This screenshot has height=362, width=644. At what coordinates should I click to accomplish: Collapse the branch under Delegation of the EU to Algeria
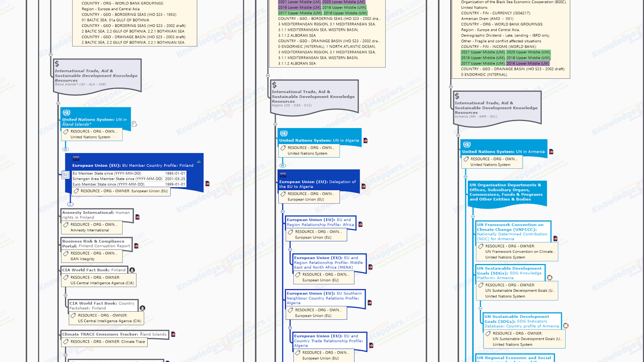[282, 212]
